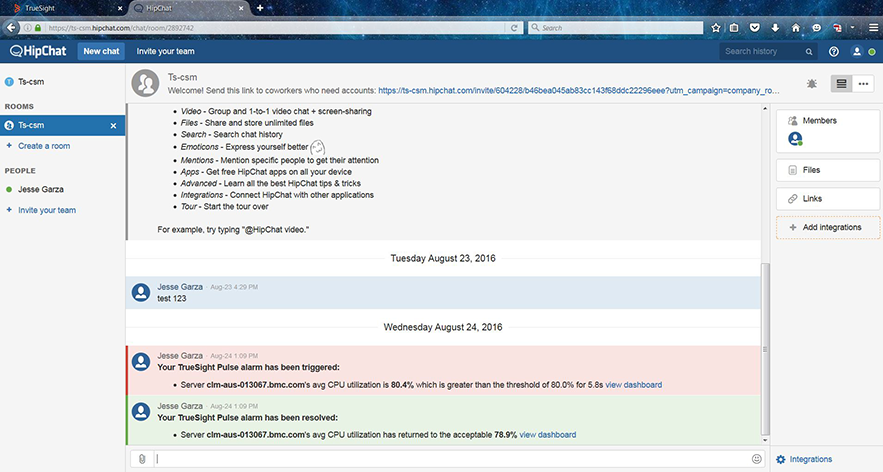
Task: Click chat scrollbar up arrow
Action: (x=765, y=108)
